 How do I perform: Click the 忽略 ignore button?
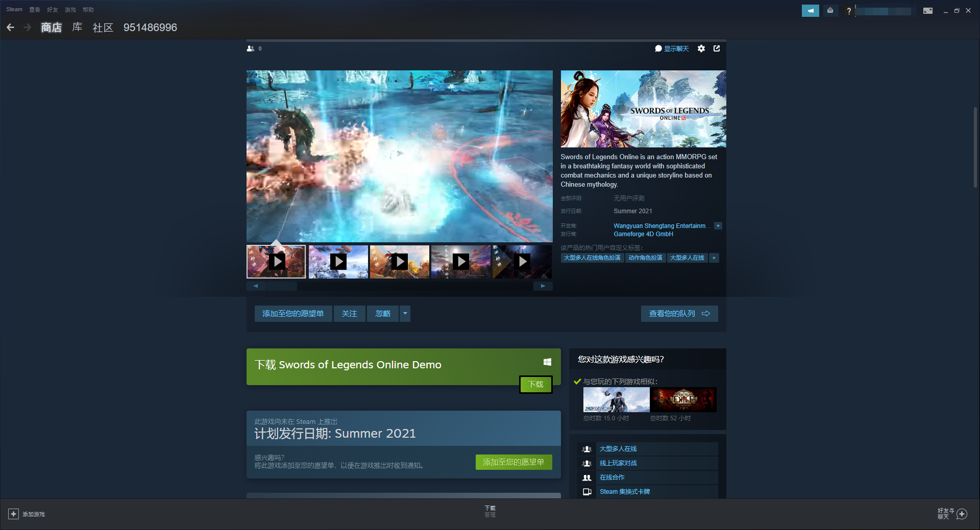coord(383,314)
